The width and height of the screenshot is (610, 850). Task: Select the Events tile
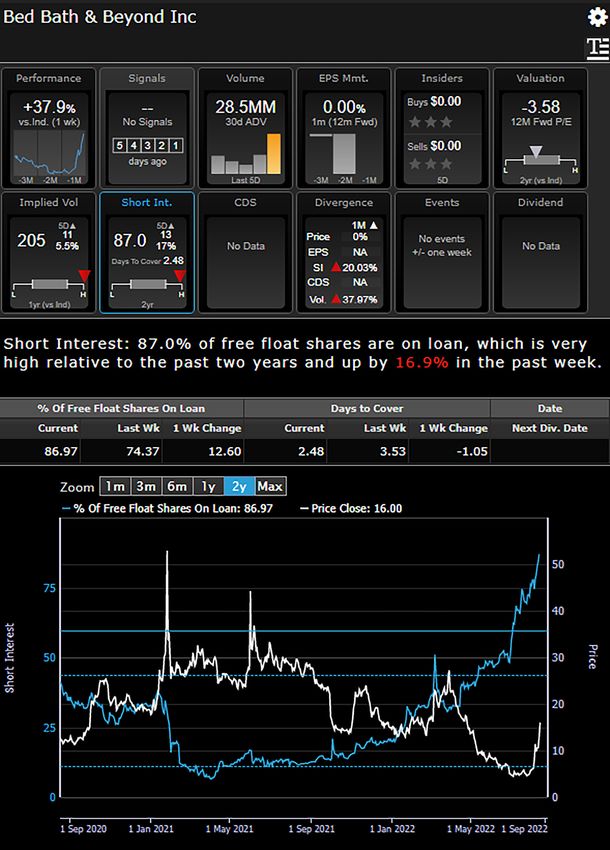[x=442, y=253]
